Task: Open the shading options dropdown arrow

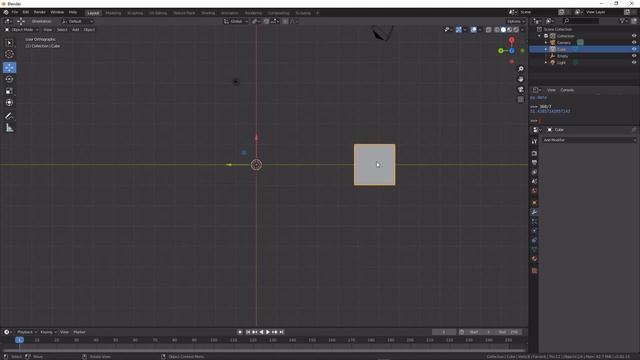Action: click(523, 29)
